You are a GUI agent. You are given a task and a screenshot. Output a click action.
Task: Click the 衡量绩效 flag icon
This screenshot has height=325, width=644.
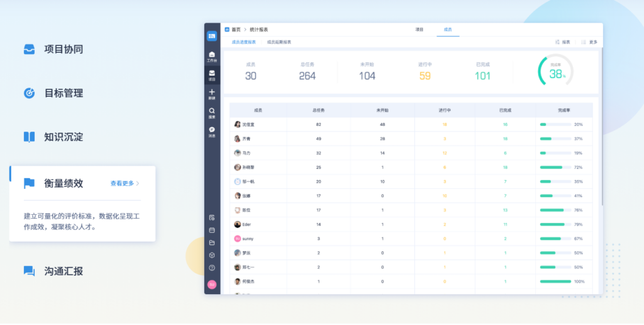[29, 183]
